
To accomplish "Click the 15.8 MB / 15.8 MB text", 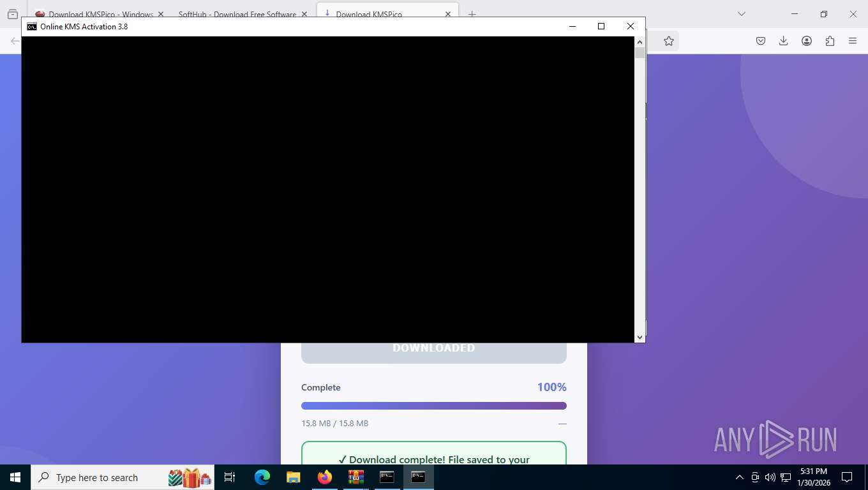I will coord(335,423).
